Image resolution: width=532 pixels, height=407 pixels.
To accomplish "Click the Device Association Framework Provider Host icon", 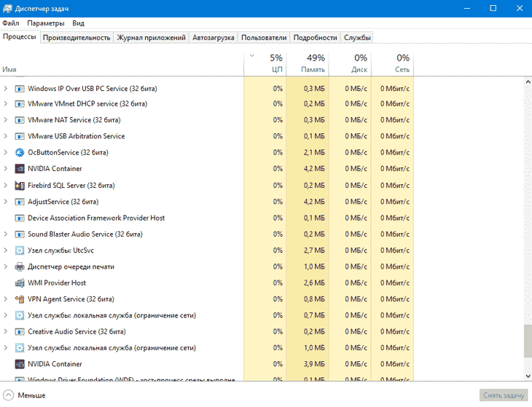I will pos(20,218).
